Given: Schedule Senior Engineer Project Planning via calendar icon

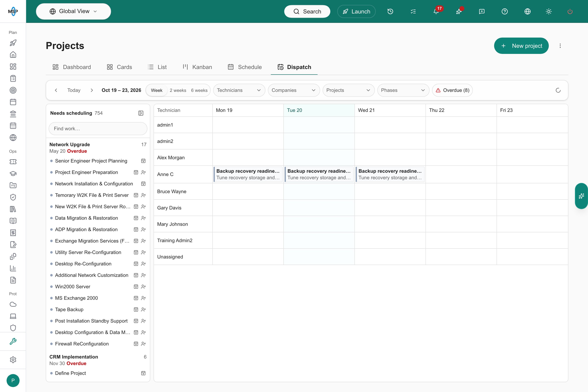Looking at the screenshot, I should pos(143,161).
